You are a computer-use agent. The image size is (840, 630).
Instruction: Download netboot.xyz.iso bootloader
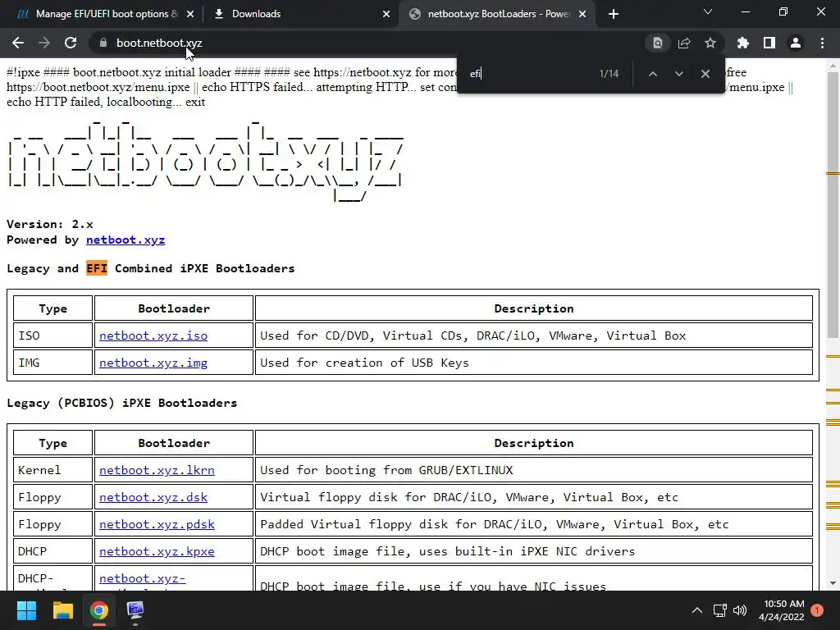pos(153,336)
